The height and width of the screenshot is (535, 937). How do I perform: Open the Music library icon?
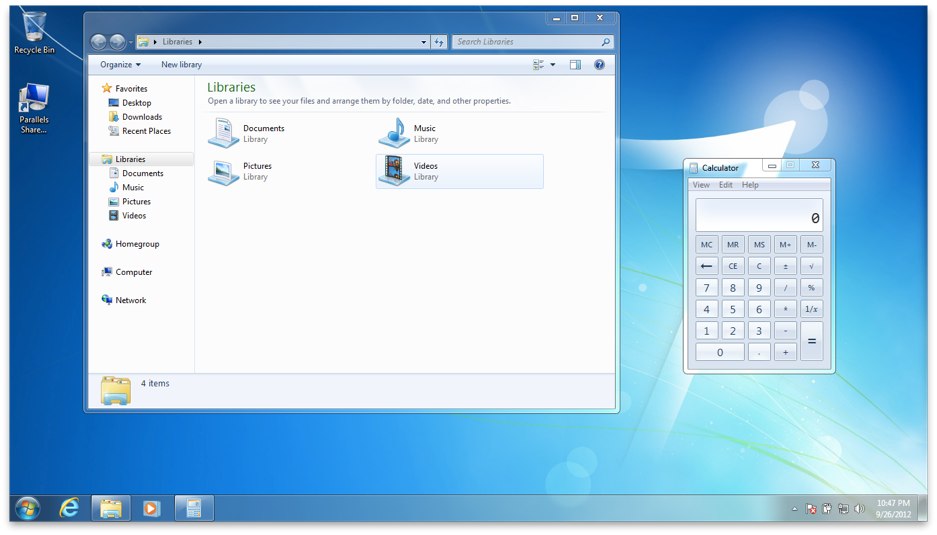tap(393, 133)
